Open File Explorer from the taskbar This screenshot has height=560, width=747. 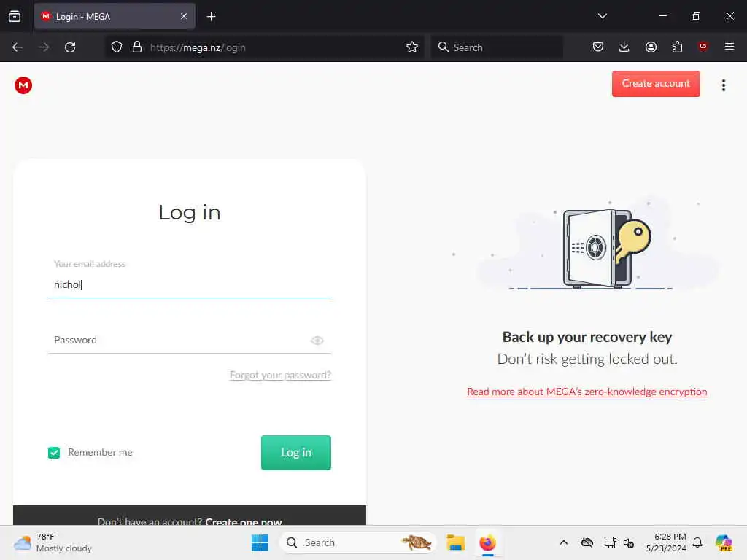point(455,542)
